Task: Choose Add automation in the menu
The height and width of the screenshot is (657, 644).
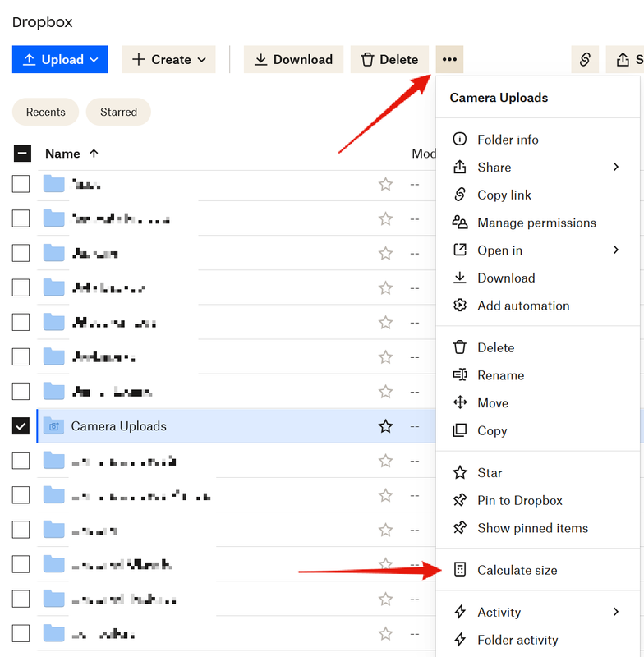Action: tap(523, 306)
